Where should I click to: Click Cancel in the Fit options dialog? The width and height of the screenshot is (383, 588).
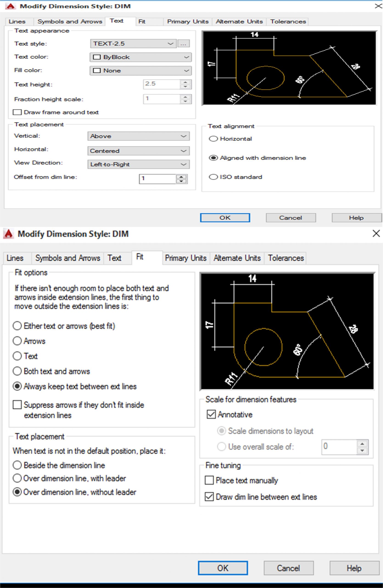(288, 568)
